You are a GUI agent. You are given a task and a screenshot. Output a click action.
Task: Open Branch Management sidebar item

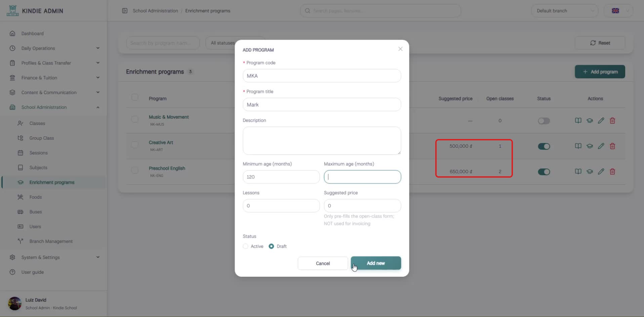pos(51,241)
